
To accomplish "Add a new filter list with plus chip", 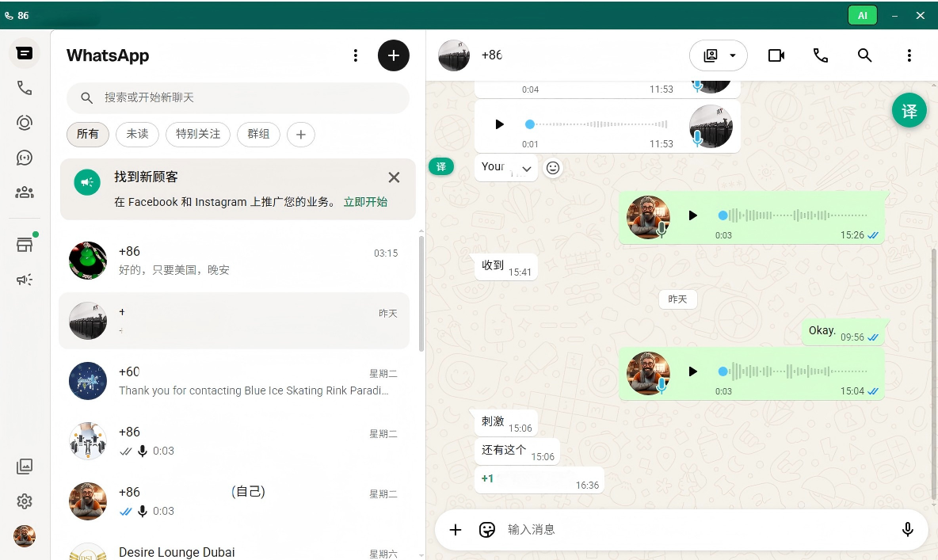I will tap(301, 135).
